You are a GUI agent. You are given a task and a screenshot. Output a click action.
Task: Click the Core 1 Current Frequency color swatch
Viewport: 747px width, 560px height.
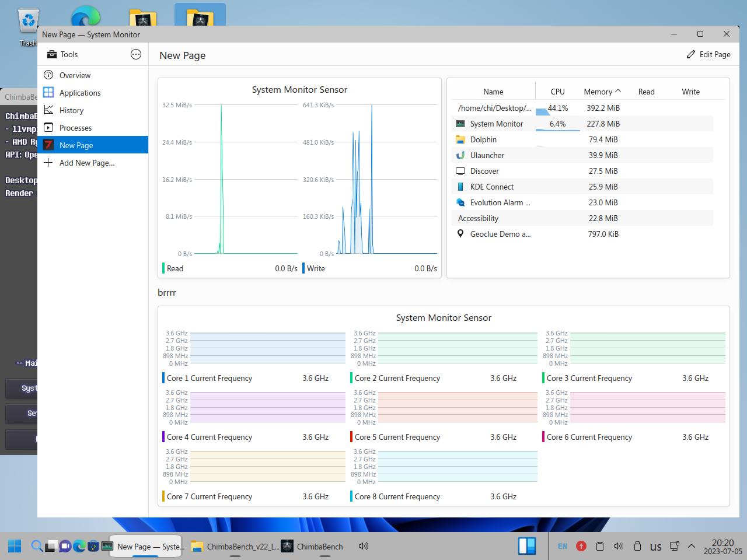pyautogui.click(x=163, y=378)
